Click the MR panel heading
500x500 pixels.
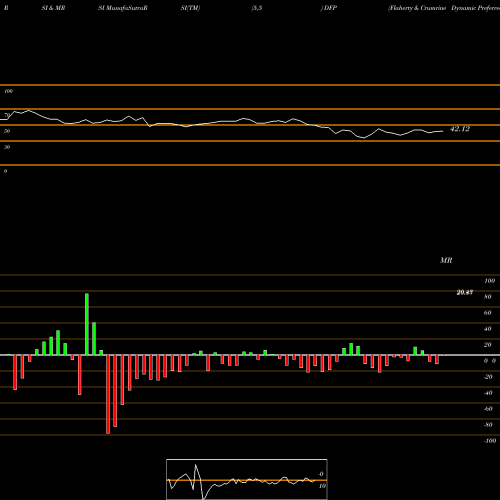tap(446, 260)
